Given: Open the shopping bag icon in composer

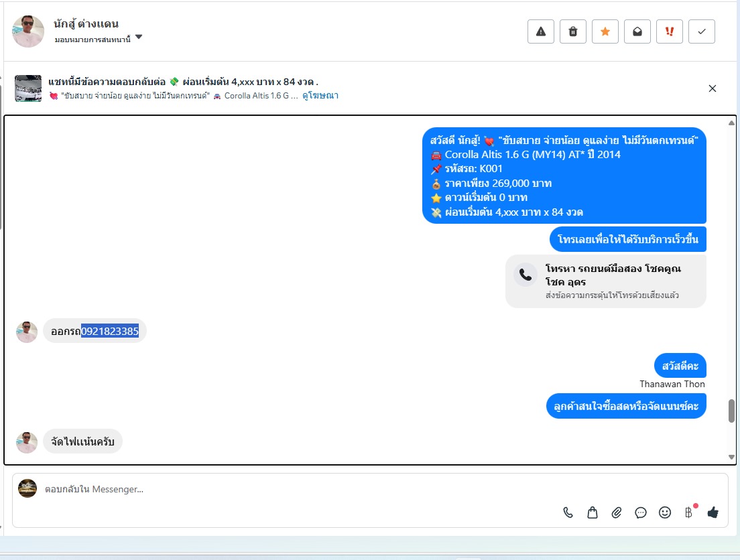Looking at the screenshot, I should pyautogui.click(x=593, y=512).
